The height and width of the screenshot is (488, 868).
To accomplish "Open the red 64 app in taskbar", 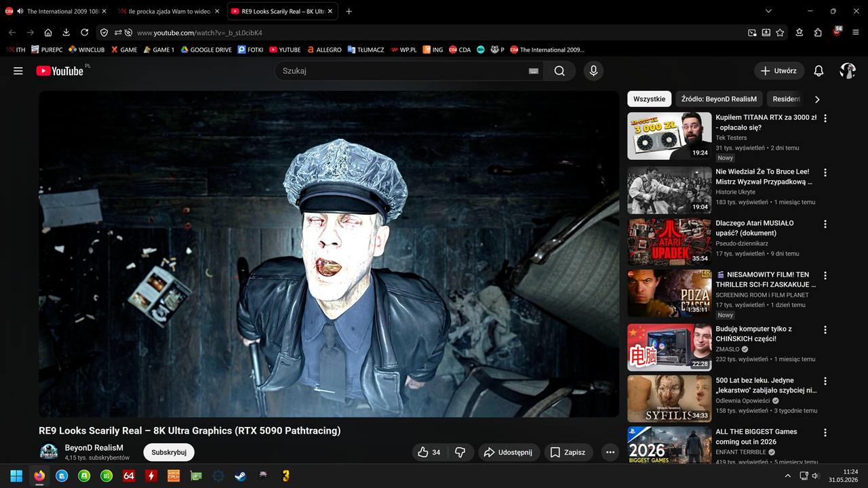I will (x=129, y=476).
